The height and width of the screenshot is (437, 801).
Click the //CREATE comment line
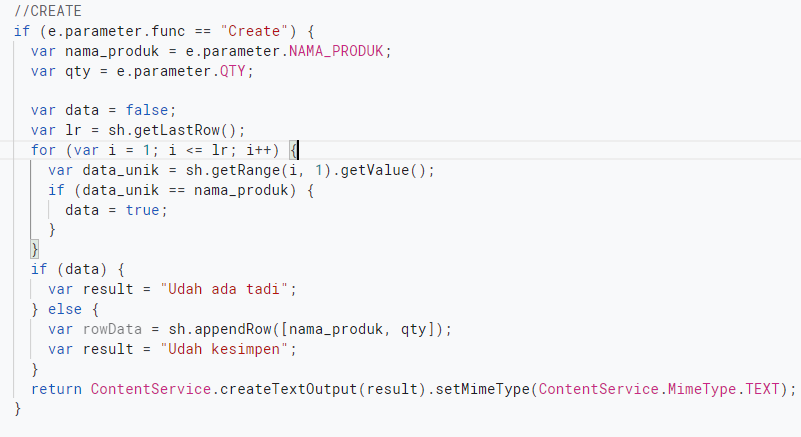pyautogui.click(x=48, y=11)
